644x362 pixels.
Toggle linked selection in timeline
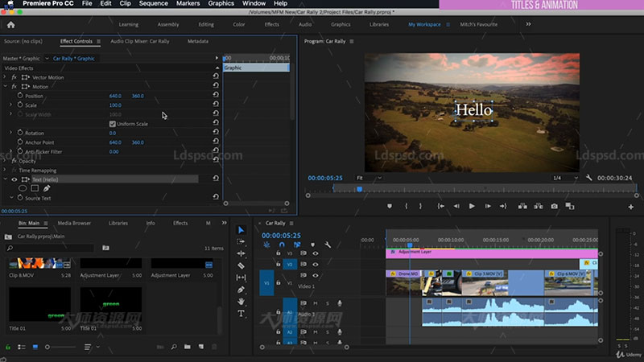pos(297,245)
